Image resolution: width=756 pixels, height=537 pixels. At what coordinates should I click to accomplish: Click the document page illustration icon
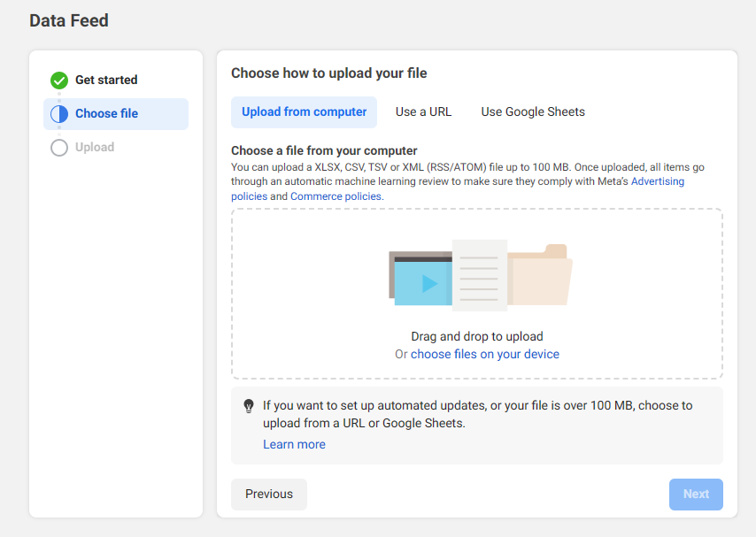pyautogui.click(x=479, y=274)
